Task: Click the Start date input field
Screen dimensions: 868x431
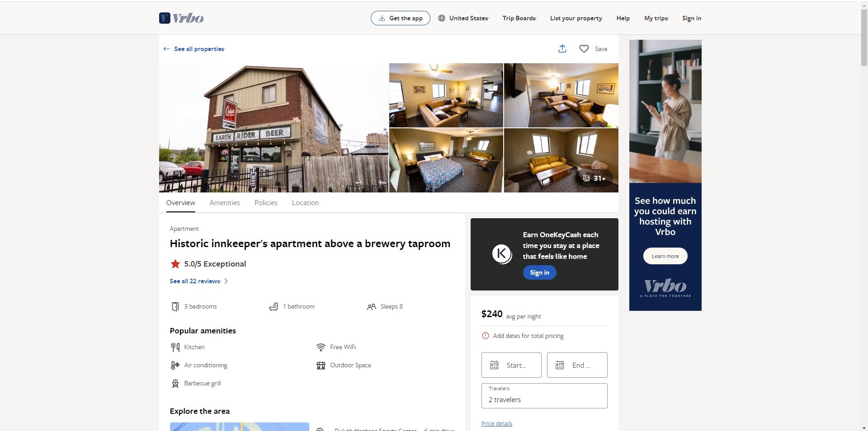Action: coord(511,365)
